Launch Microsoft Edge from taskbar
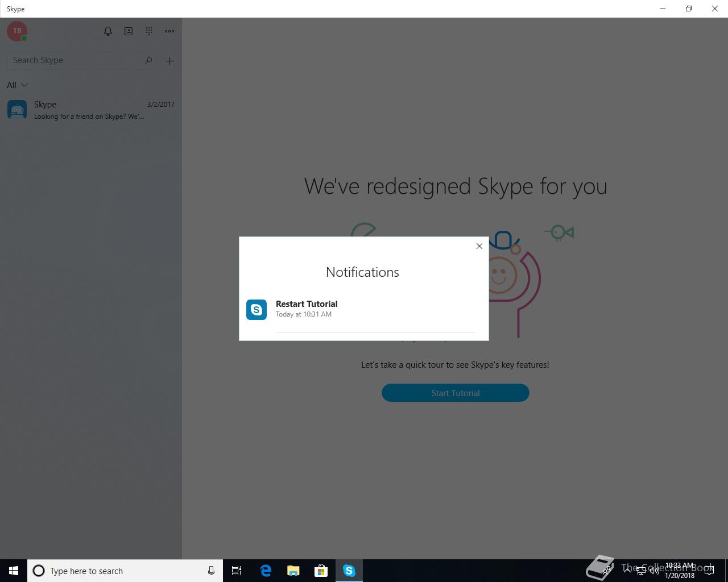 click(266, 571)
